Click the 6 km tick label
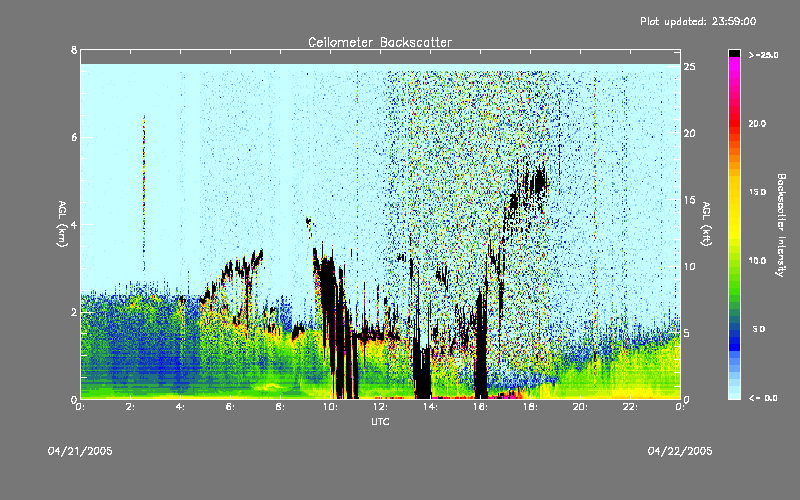This screenshot has width=800, height=500. tap(74, 137)
